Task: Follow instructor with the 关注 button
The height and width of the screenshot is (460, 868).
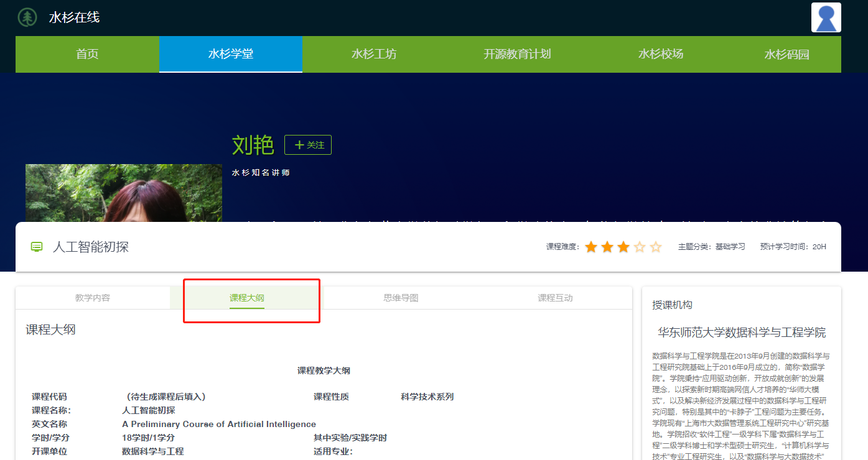Action: tap(308, 145)
